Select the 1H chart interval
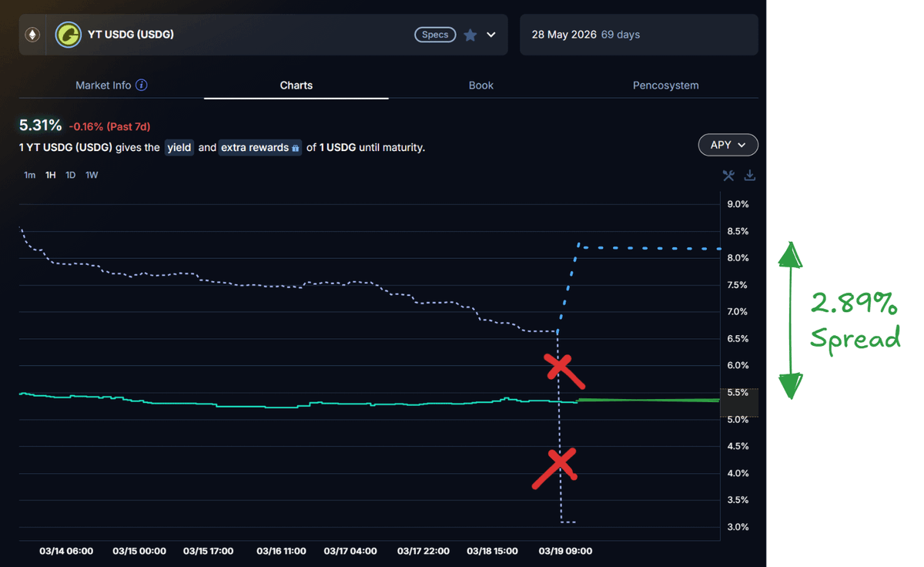Screen dimensions: 924x567 pos(50,175)
